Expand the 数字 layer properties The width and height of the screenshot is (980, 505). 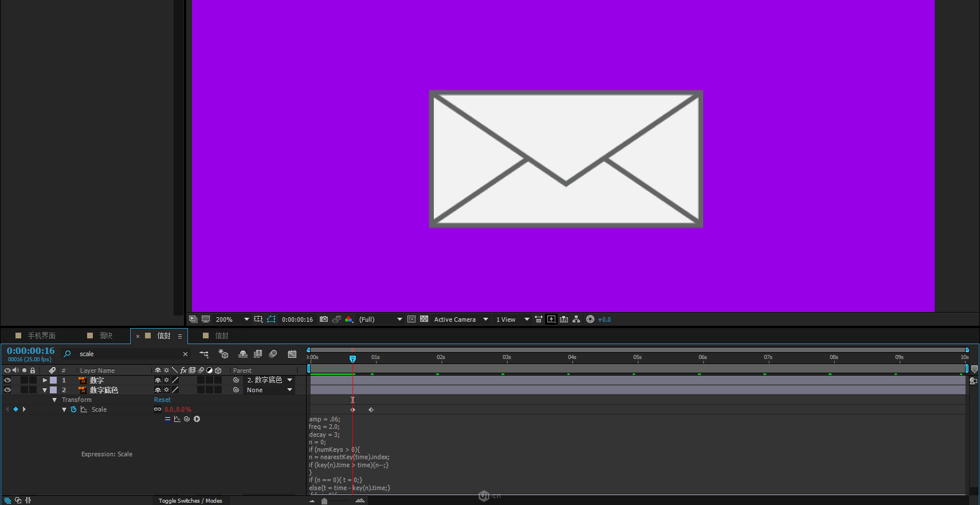[x=45, y=380]
